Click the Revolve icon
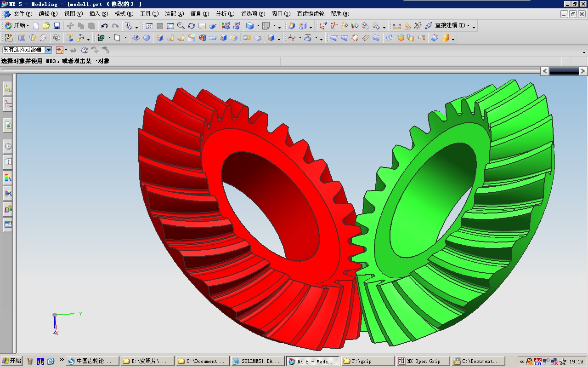This screenshot has height=368, width=588. [33, 38]
